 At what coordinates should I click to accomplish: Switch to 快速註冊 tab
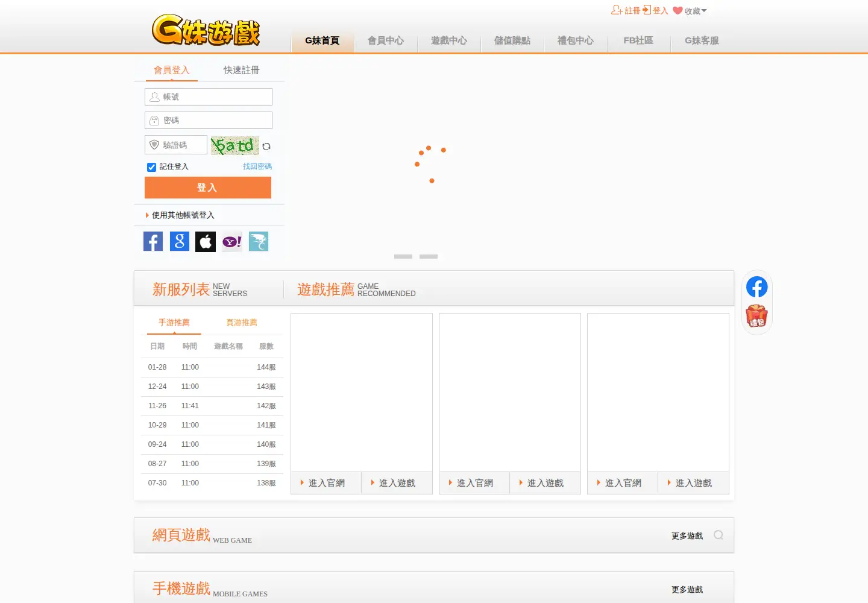click(x=241, y=70)
